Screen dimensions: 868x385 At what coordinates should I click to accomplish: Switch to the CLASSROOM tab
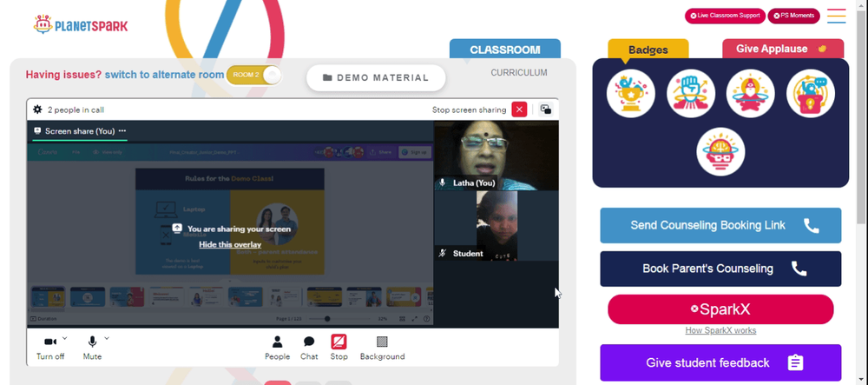tap(505, 50)
